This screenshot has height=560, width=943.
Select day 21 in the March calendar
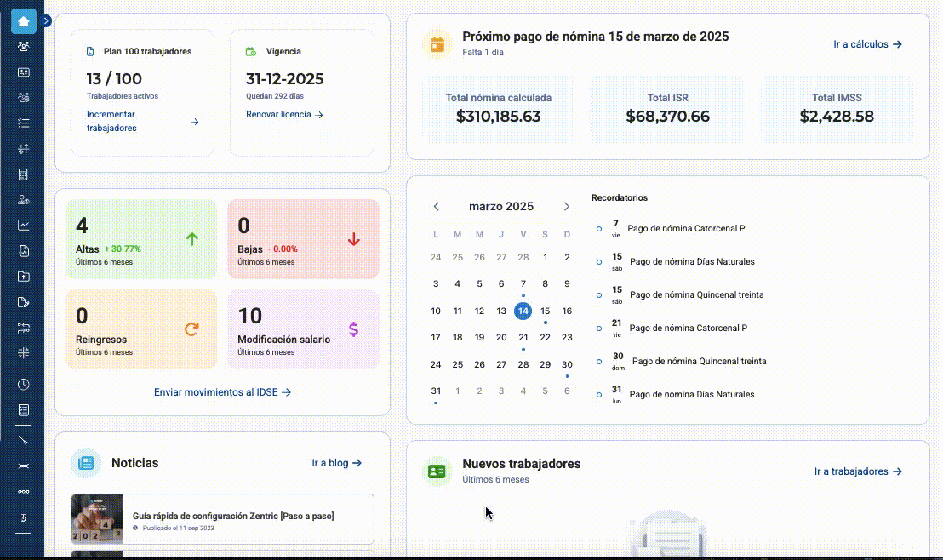(x=523, y=337)
